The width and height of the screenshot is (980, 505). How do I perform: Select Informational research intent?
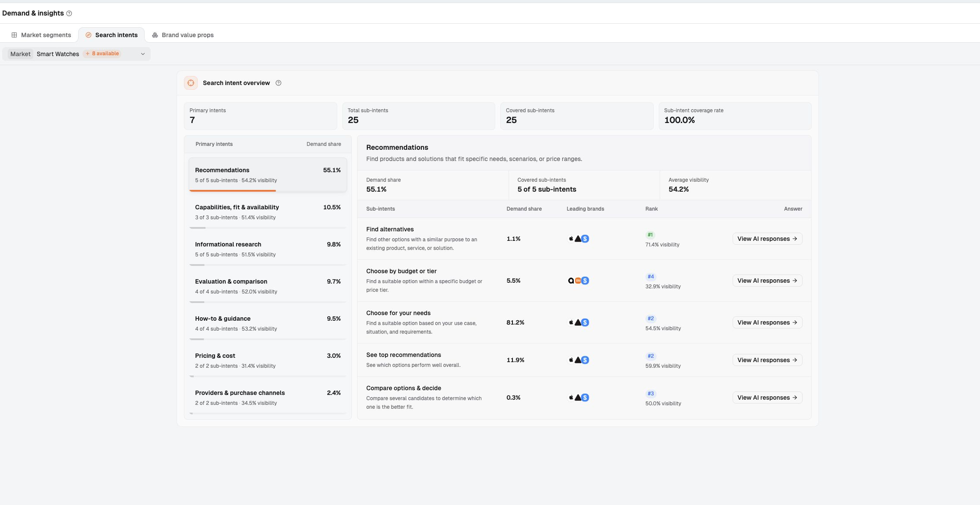[268, 249]
